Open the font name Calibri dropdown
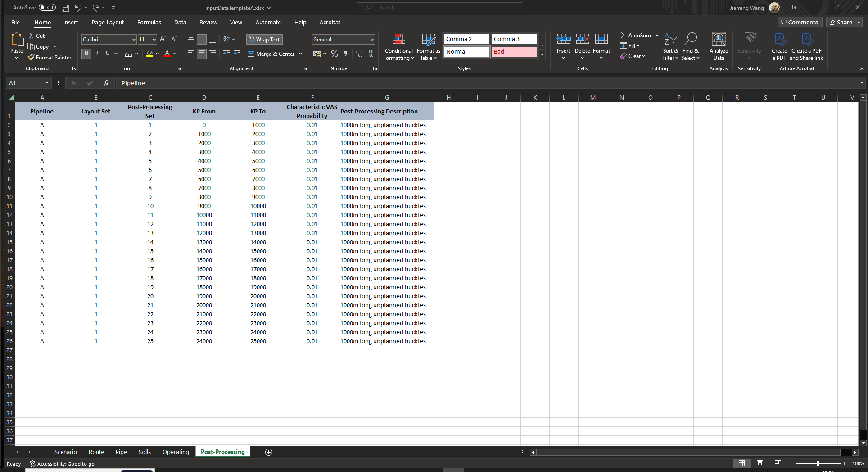The height and width of the screenshot is (472, 868). pos(134,40)
